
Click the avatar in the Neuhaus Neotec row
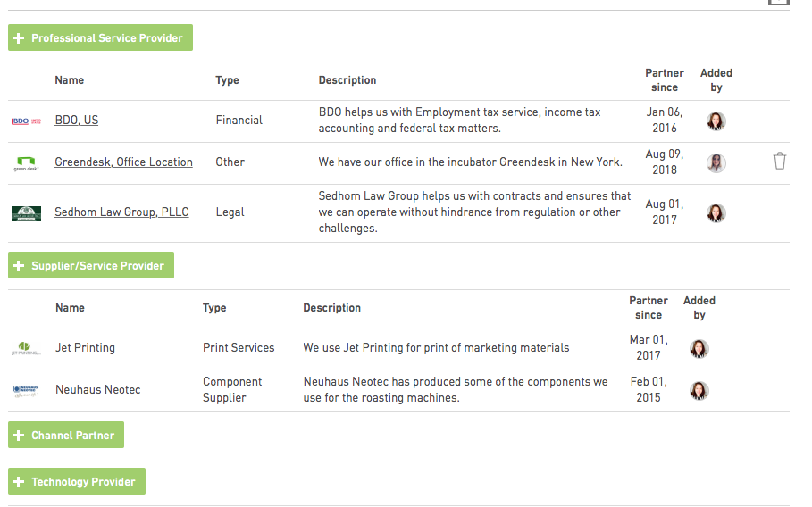(699, 390)
